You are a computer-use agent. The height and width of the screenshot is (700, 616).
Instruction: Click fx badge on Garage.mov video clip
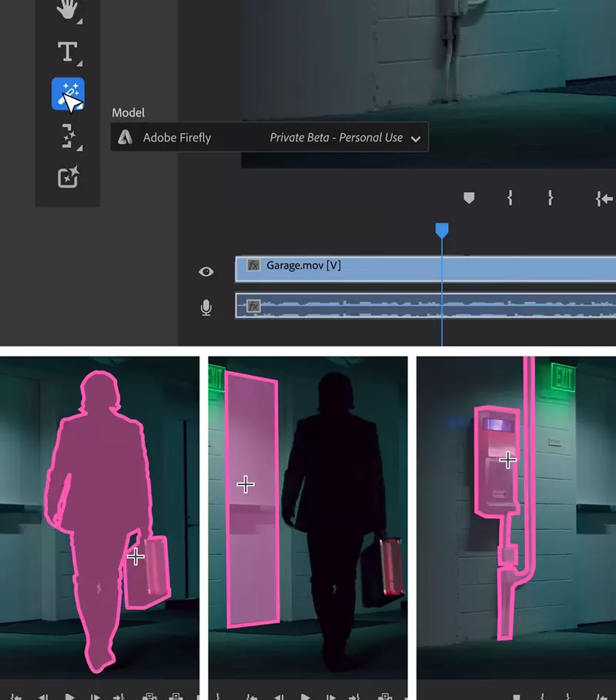tap(253, 266)
